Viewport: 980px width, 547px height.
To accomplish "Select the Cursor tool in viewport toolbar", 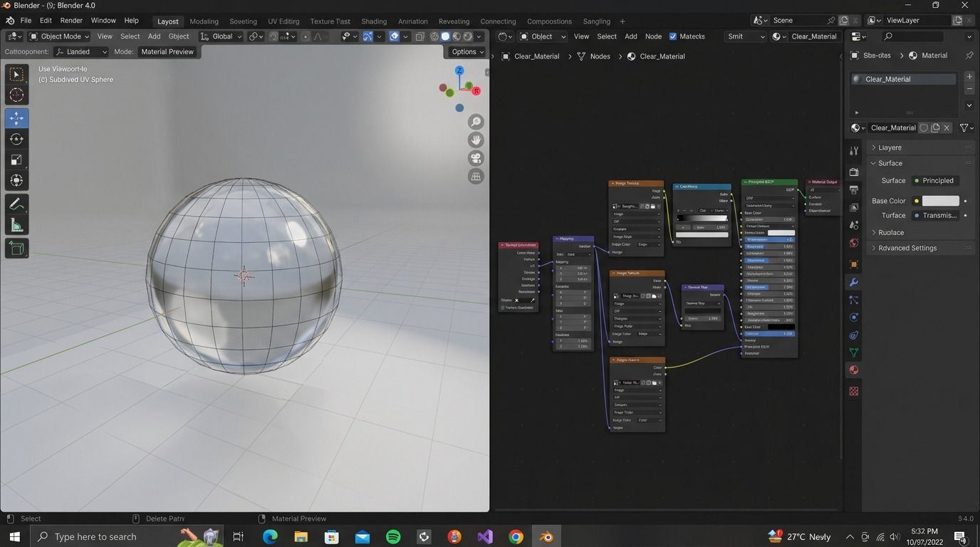I will [16, 95].
